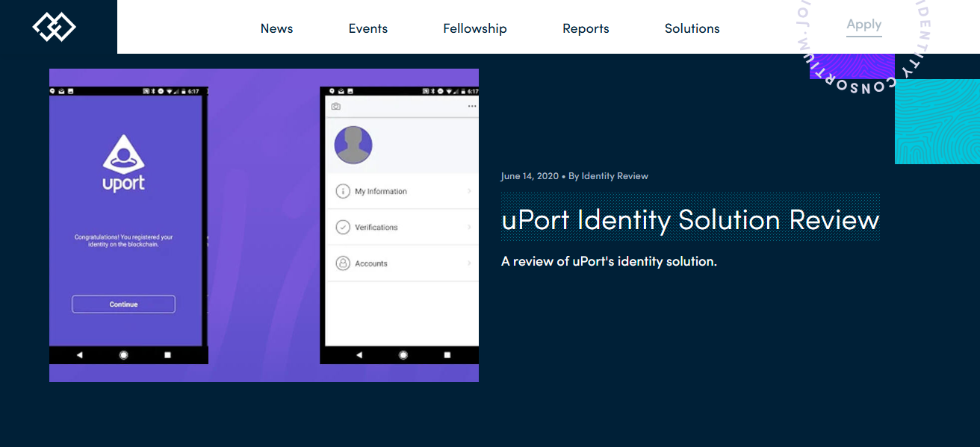The height and width of the screenshot is (447, 980).
Task: Click the Identity Review diamond logo
Action: (x=53, y=26)
